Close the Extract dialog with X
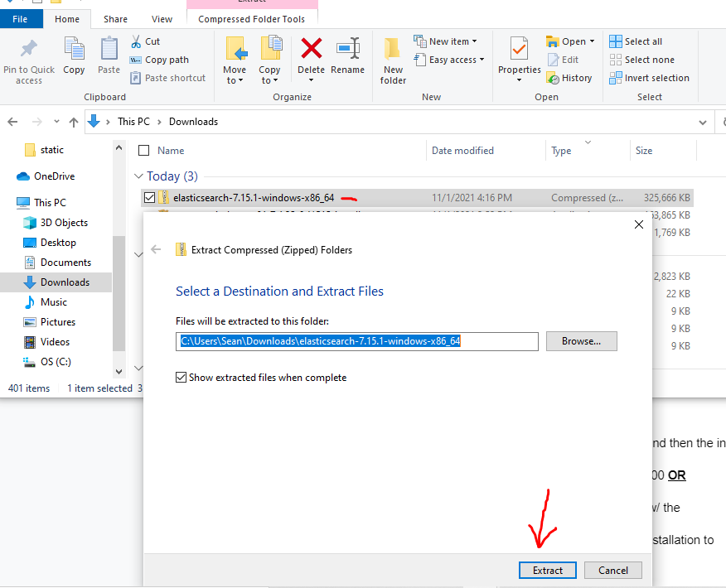This screenshot has width=726, height=588. tap(639, 224)
